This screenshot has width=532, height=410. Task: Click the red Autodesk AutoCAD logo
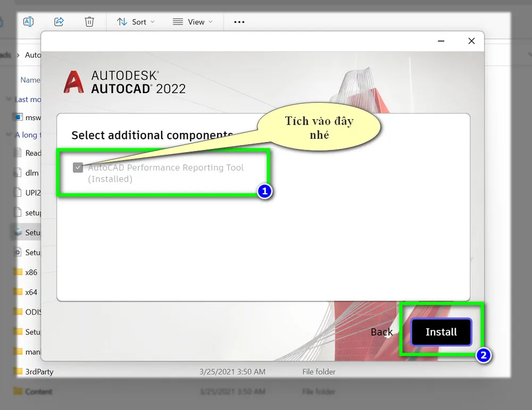[x=74, y=82]
